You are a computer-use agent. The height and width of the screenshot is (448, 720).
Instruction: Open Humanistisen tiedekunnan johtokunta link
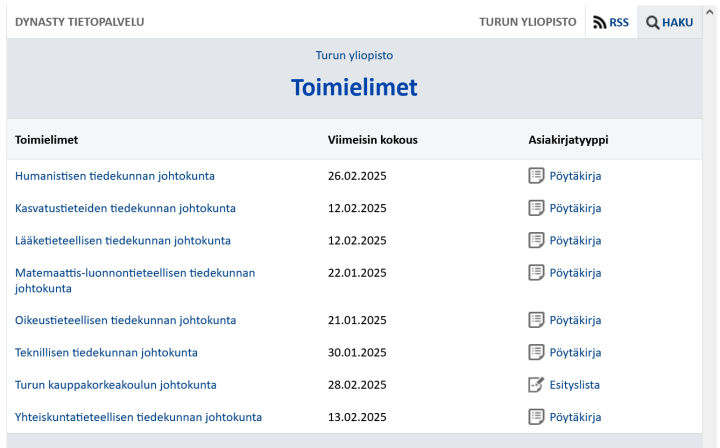[115, 176]
